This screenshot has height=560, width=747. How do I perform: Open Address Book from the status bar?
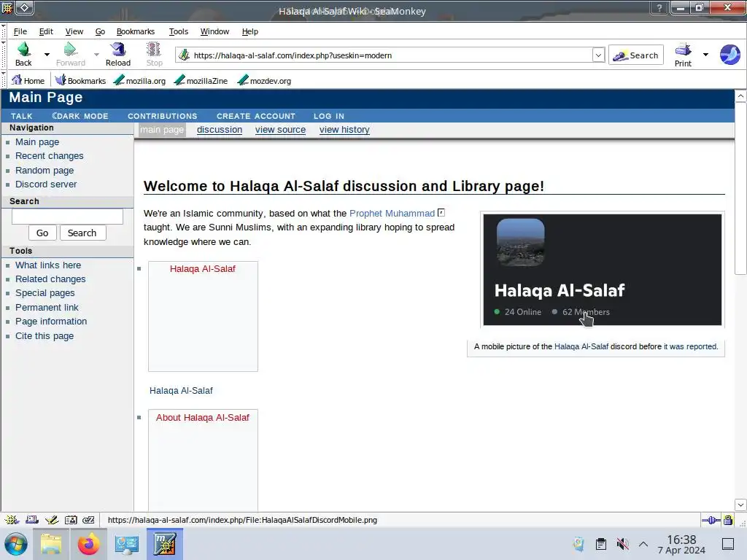(x=71, y=519)
